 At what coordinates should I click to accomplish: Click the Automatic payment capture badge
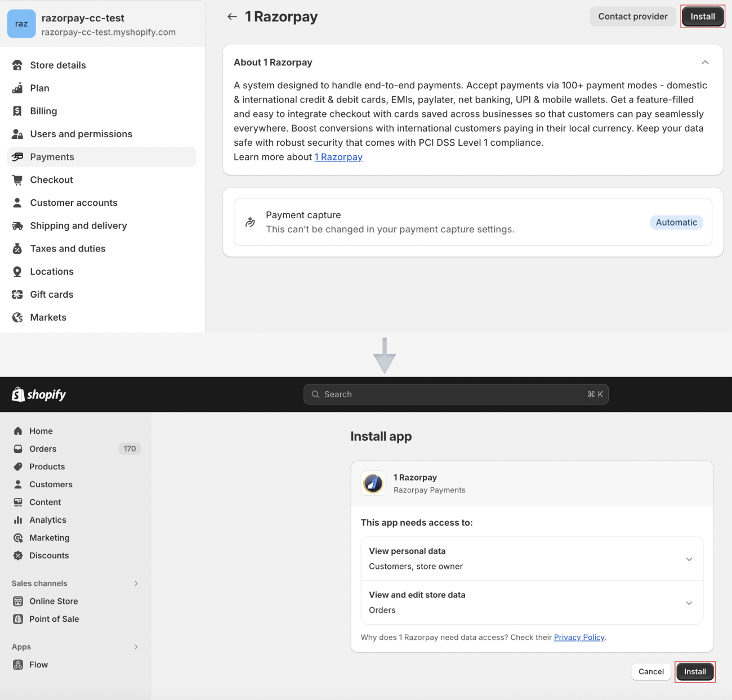[676, 222]
